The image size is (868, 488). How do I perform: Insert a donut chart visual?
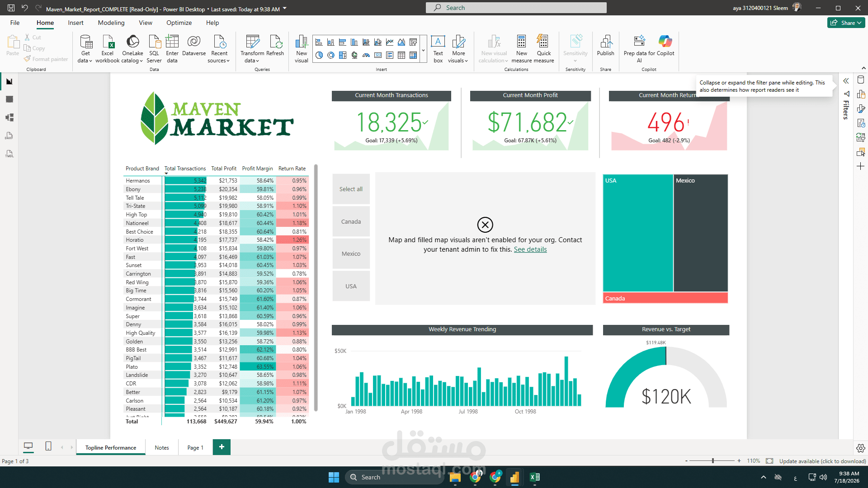coord(330,55)
